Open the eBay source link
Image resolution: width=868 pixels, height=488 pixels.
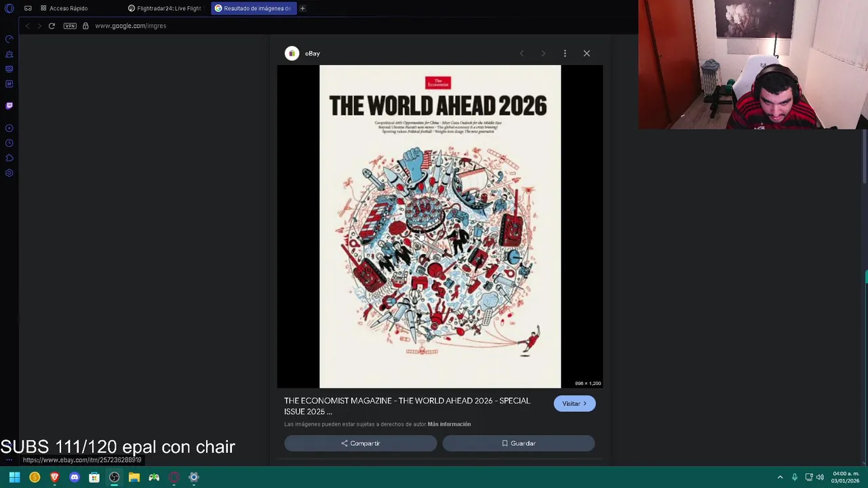[x=312, y=54]
